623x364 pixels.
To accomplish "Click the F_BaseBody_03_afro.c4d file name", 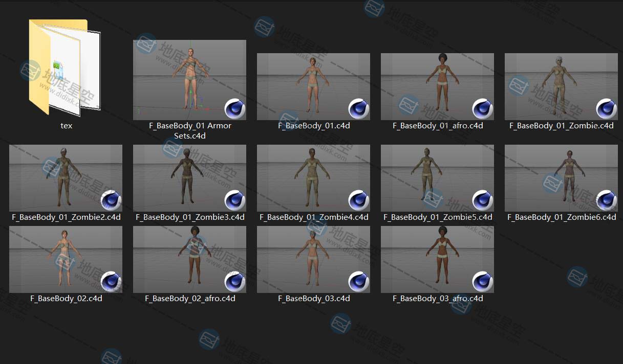I will coord(438,299).
